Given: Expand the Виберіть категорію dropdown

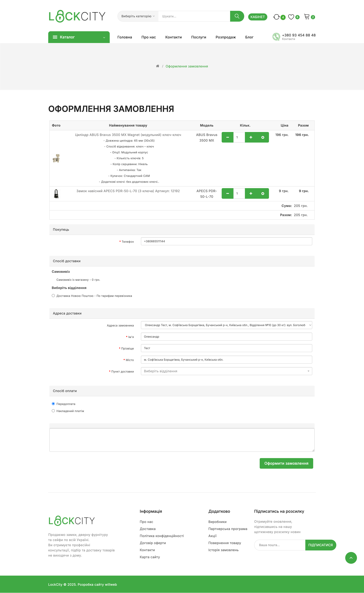Looking at the screenshot, I should point(138,16).
